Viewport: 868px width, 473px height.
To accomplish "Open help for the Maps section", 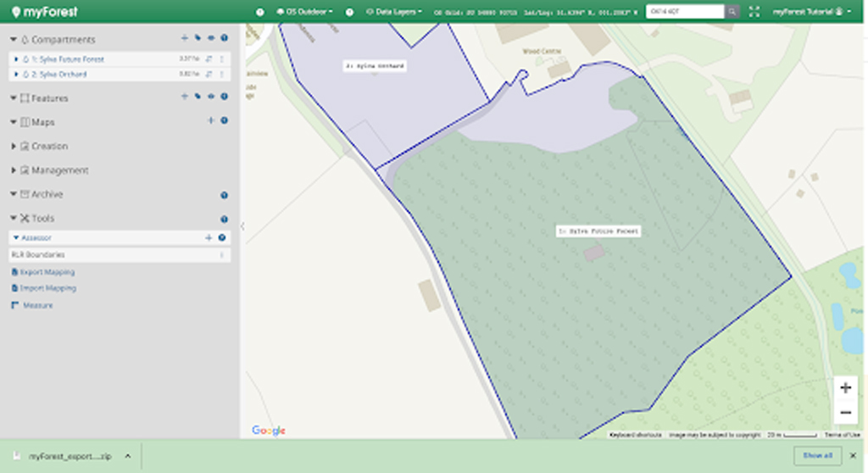I will tap(224, 121).
